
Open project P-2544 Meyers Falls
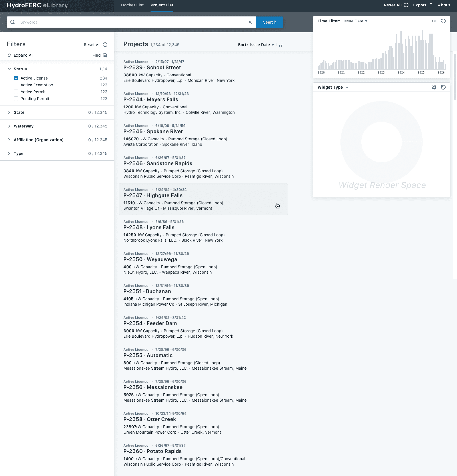tap(203, 103)
